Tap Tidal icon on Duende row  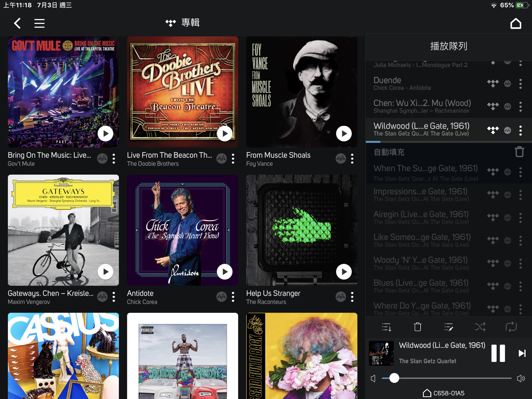point(493,84)
